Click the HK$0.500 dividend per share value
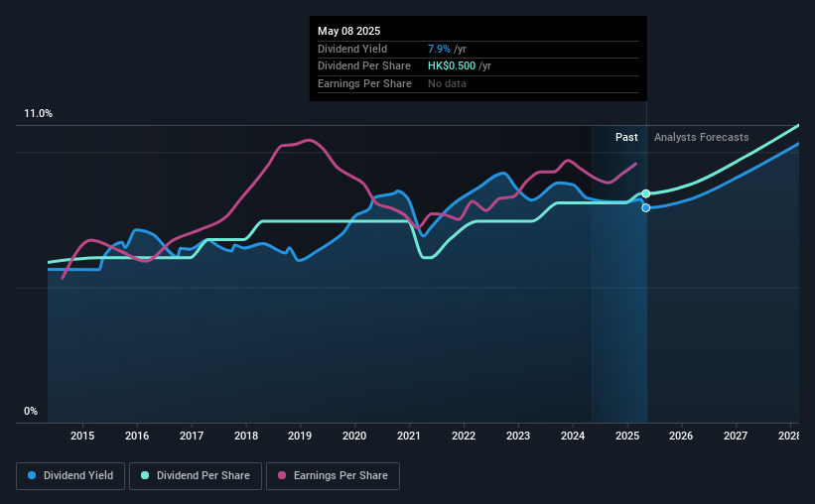Image resolution: width=815 pixels, height=504 pixels. (x=451, y=66)
